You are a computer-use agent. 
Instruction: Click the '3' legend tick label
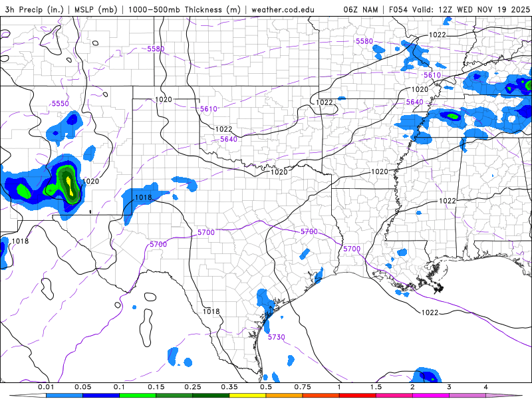click(449, 387)
